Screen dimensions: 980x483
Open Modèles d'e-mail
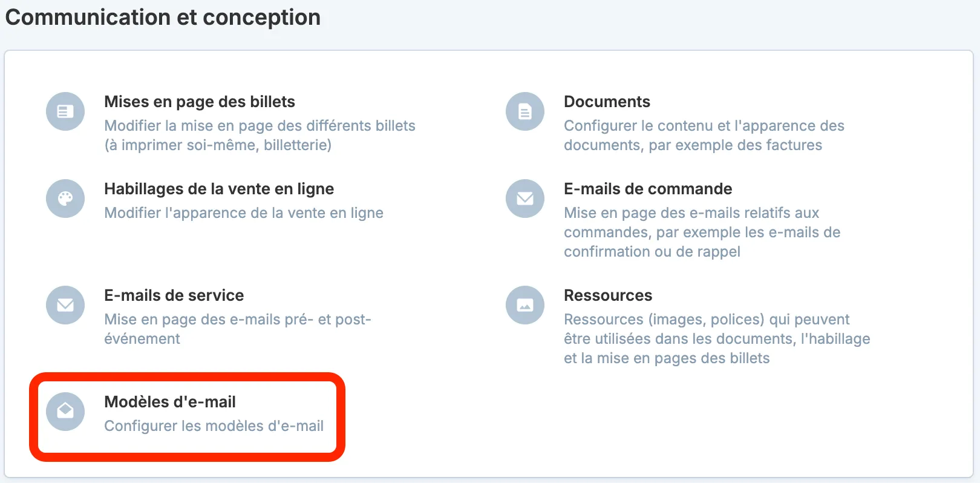(170, 402)
